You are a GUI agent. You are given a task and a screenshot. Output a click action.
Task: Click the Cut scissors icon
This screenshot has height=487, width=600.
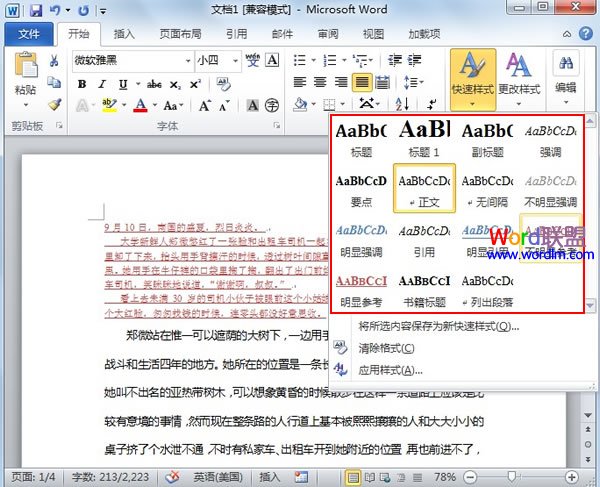tap(54, 60)
